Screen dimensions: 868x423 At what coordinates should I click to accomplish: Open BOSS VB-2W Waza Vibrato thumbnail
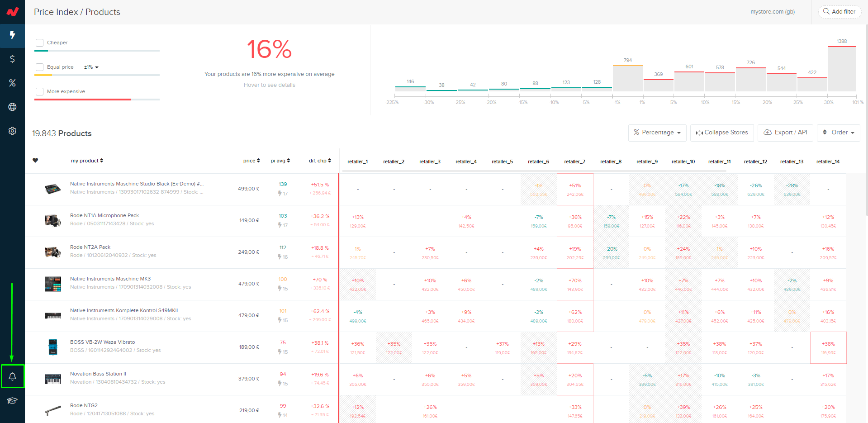(x=53, y=347)
